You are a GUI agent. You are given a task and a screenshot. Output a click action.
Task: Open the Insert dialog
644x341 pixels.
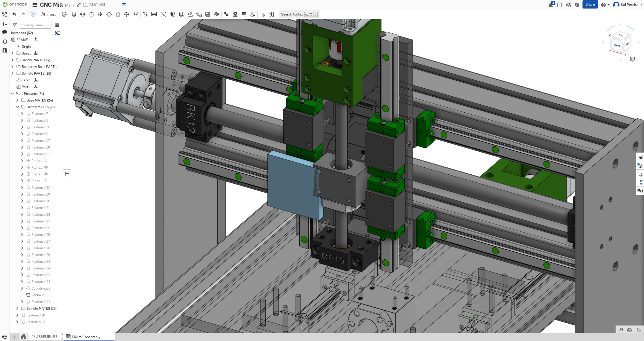[49, 14]
